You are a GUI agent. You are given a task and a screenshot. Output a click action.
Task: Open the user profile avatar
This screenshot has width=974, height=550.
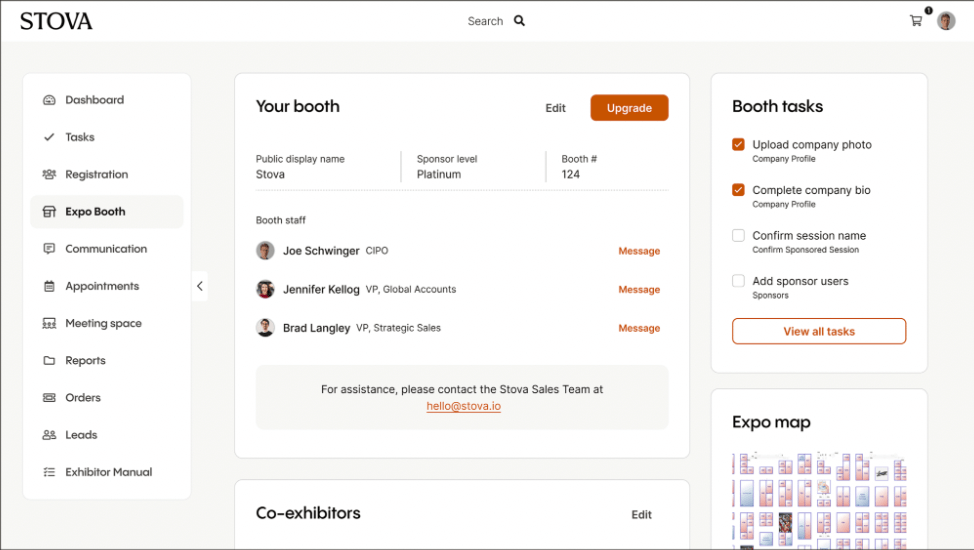(946, 21)
